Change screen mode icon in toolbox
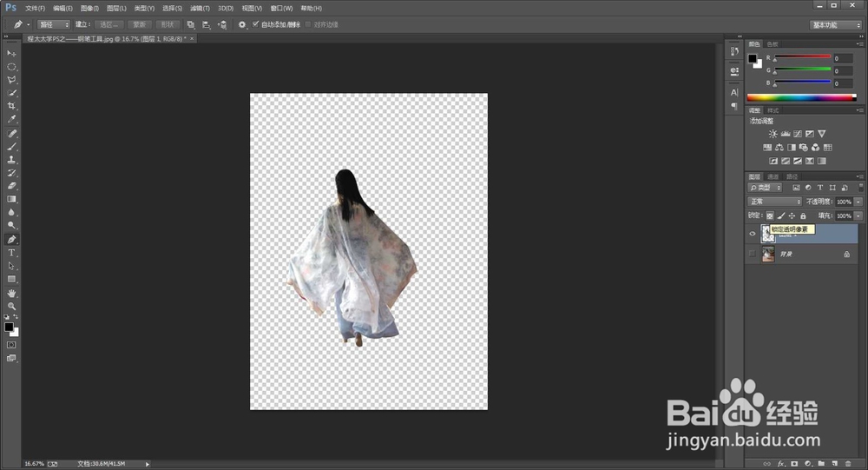This screenshot has width=868, height=470. click(11, 358)
